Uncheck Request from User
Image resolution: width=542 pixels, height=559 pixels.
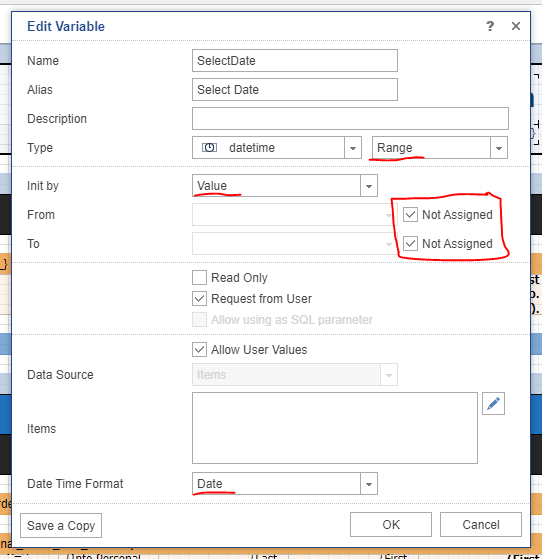click(x=199, y=298)
